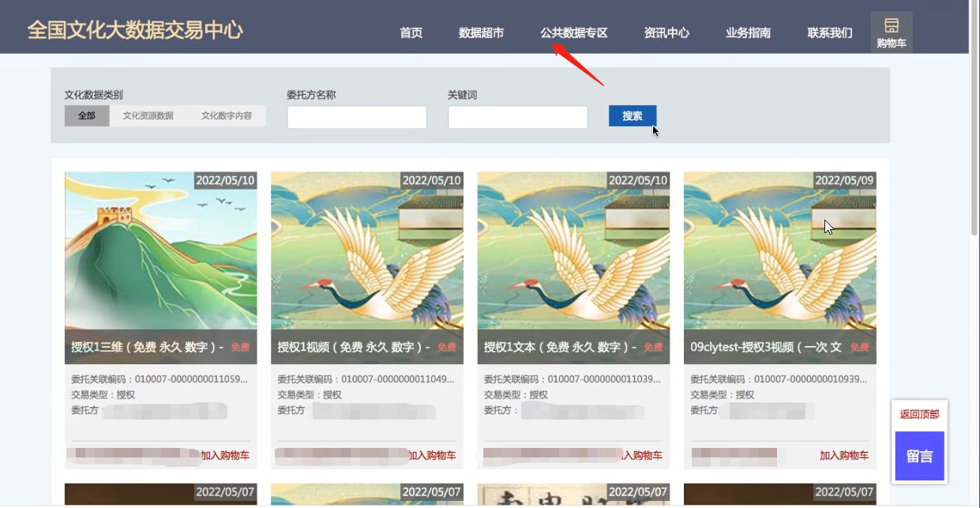Click 返回顶部 to return to top
Viewport: 980px width, 508px height.
pyautogui.click(x=919, y=414)
